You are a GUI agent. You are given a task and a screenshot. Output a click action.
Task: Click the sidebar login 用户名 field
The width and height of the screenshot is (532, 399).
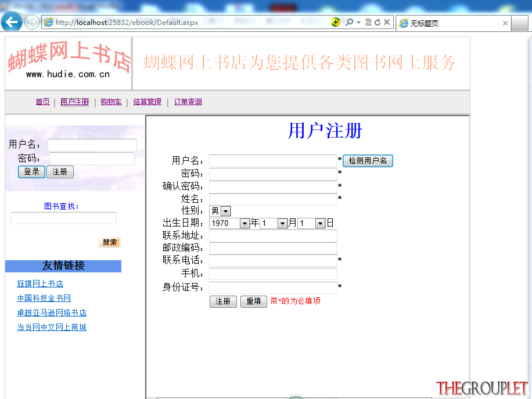tap(92, 145)
